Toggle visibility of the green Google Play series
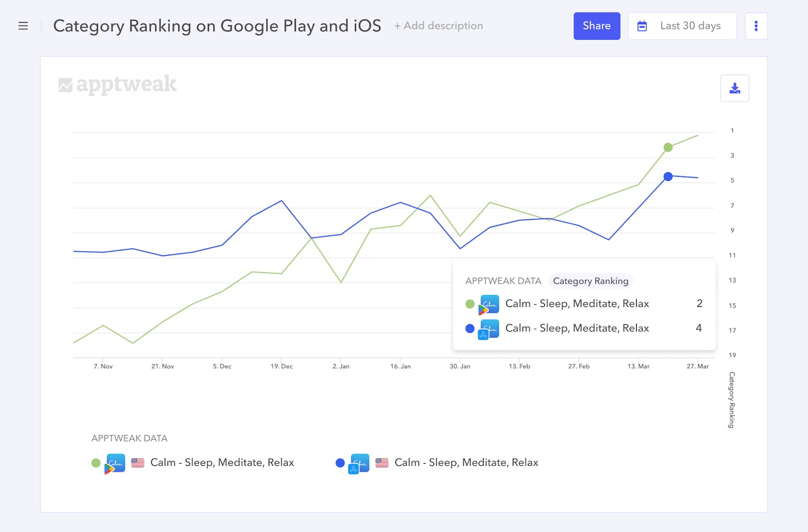 point(95,463)
